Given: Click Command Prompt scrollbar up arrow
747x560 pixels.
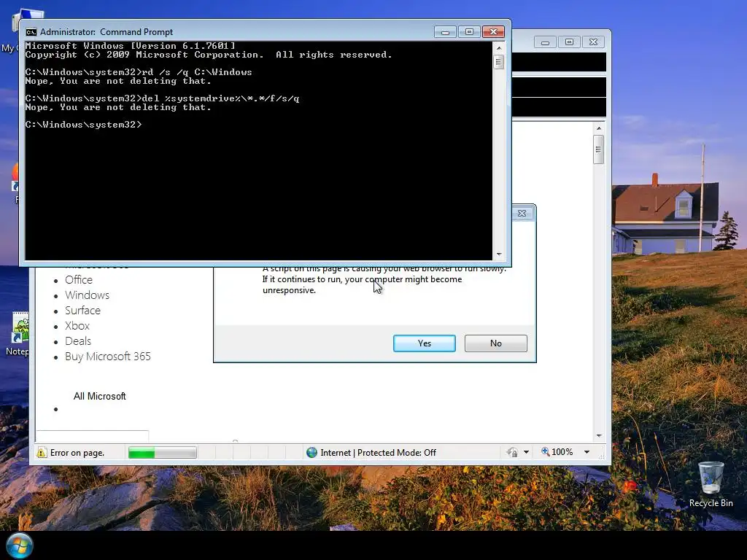Looking at the screenshot, I should pyautogui.click(x=499, y=47).
